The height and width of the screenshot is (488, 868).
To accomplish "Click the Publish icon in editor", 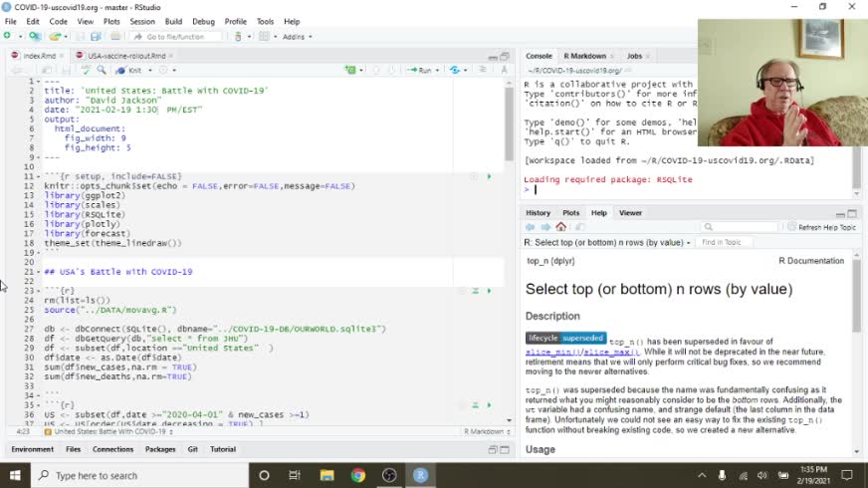I will [455, 71].
